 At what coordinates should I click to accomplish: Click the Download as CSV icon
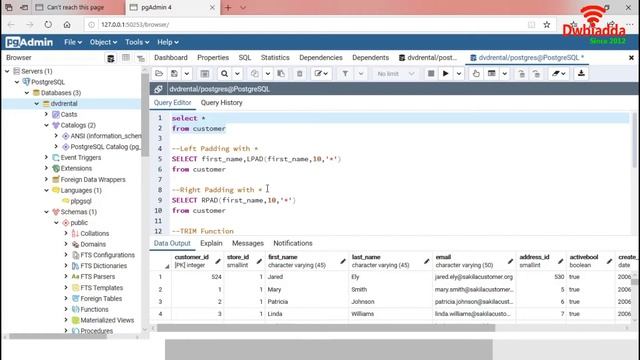coord(581,73)
